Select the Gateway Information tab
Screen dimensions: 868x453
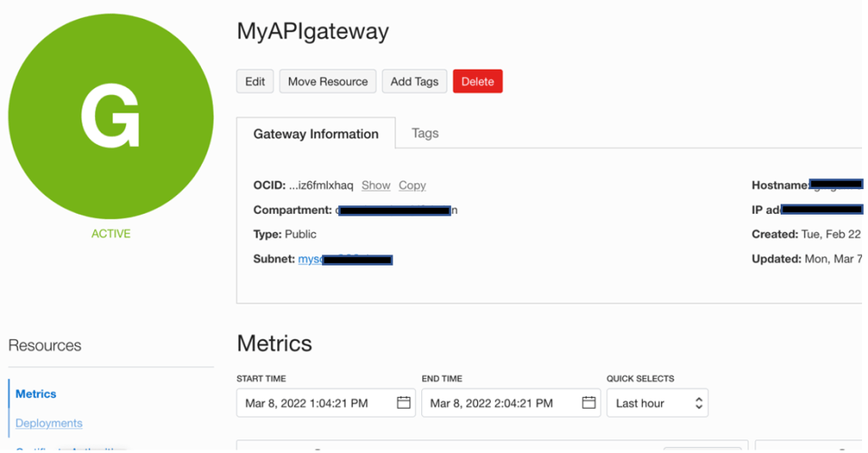(x=315, y=134)
